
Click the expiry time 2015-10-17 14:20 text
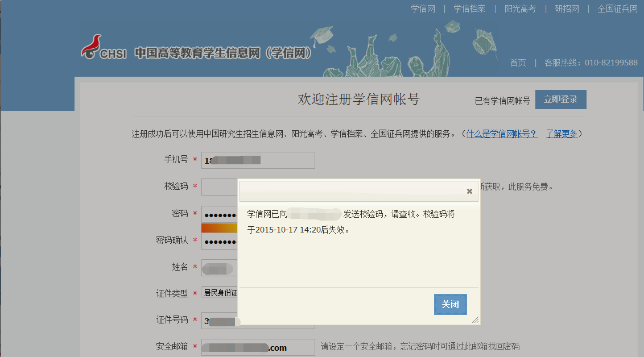point(288,230)
